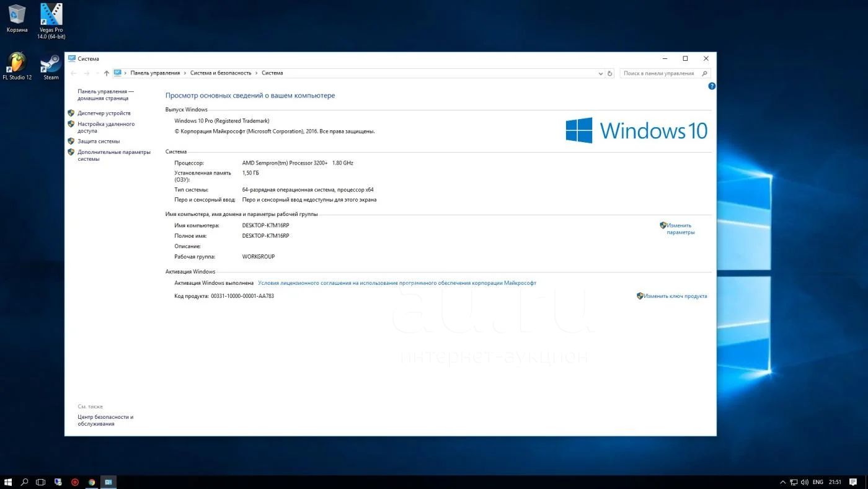
Task: Click the taskbar icon left of the red circle
Action: (58, 482)
